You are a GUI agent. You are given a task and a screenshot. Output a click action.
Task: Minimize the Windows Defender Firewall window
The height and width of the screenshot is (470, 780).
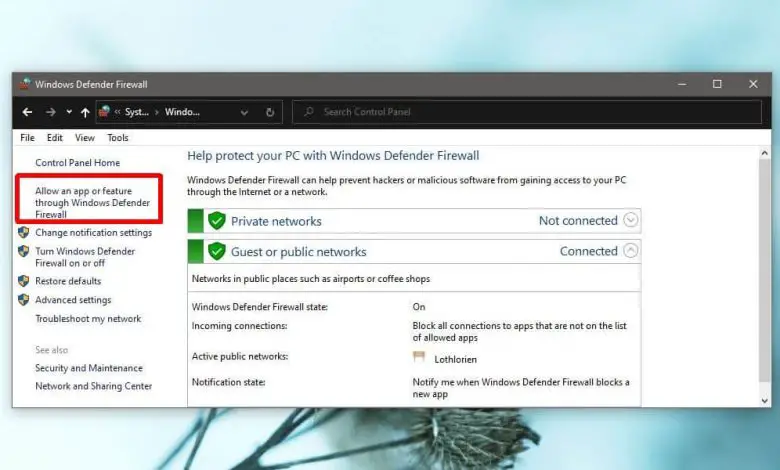682,84
